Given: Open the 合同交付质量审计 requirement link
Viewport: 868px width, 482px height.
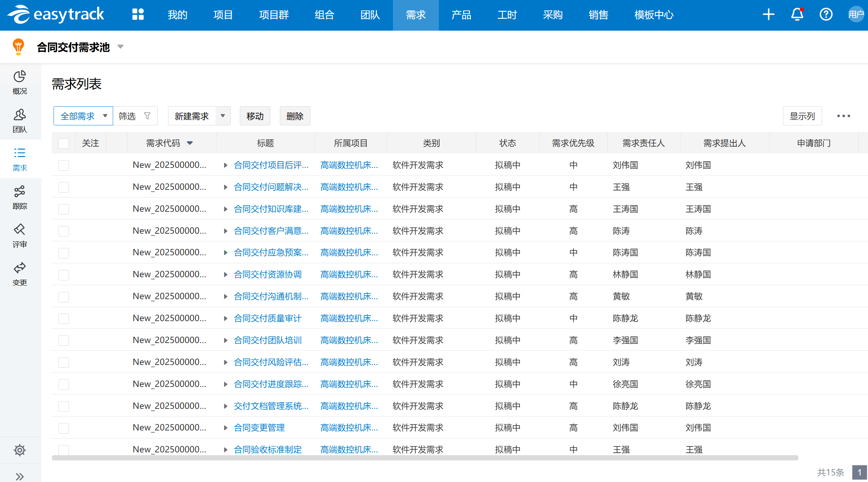Looking at the screenshot, I should [268, 318].
